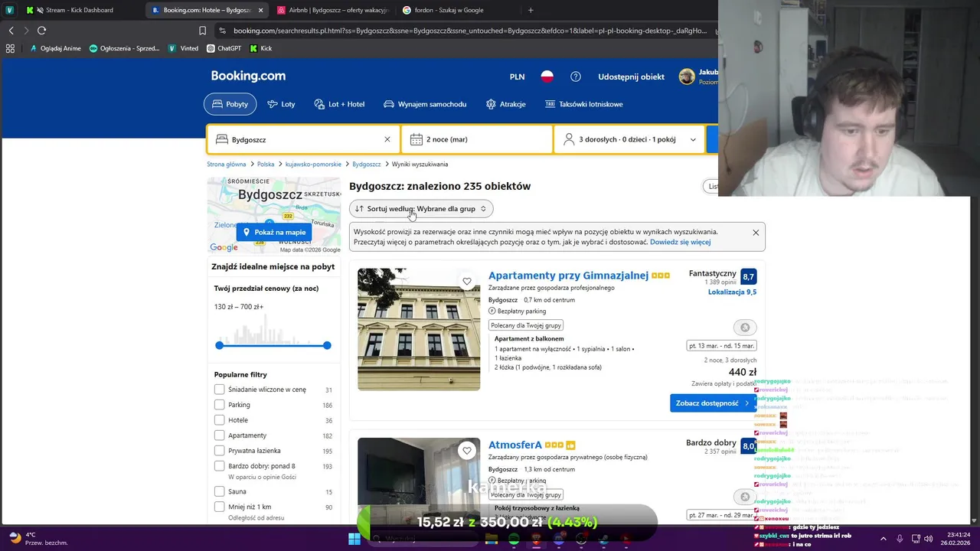Click the Strona główna breadcrumb

pyautogui.click(x=226, y=164)
